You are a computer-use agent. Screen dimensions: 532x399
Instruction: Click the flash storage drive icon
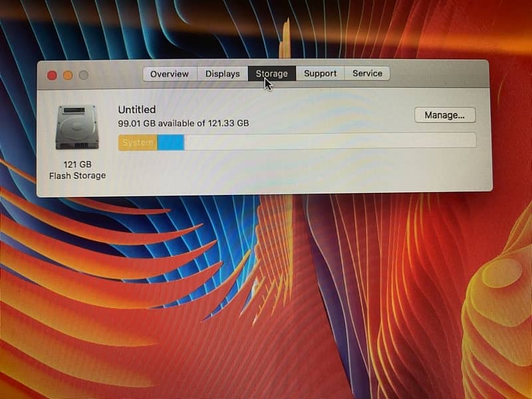pyautogui.click(x=77, y=127)
